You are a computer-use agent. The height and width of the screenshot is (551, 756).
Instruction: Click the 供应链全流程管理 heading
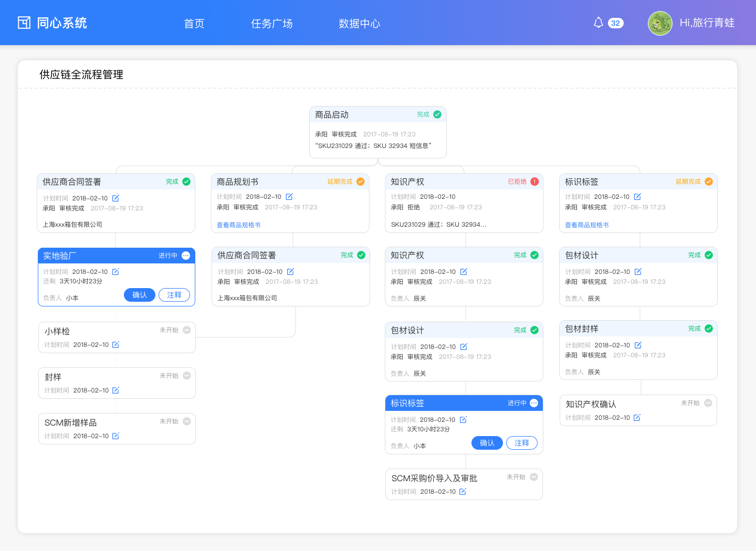click(81, 75)
